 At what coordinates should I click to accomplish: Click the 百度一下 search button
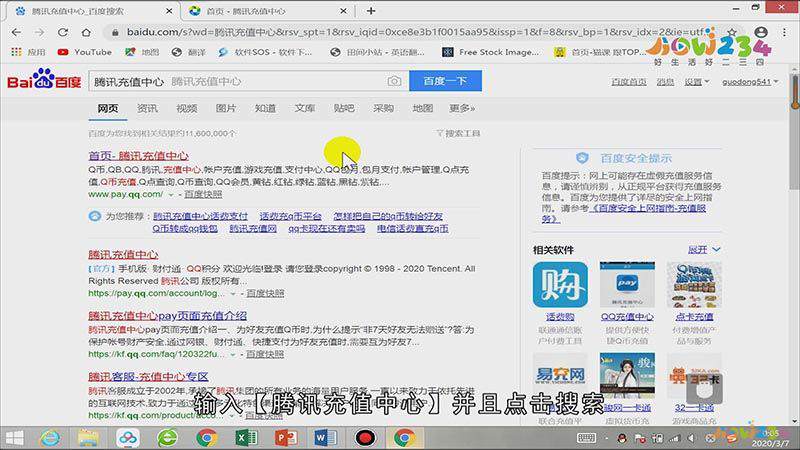click(445, 81)
